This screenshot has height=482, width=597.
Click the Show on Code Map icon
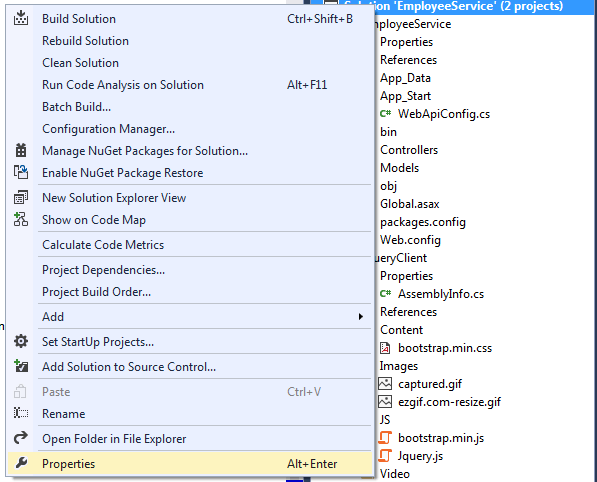[x=21, y=219]
